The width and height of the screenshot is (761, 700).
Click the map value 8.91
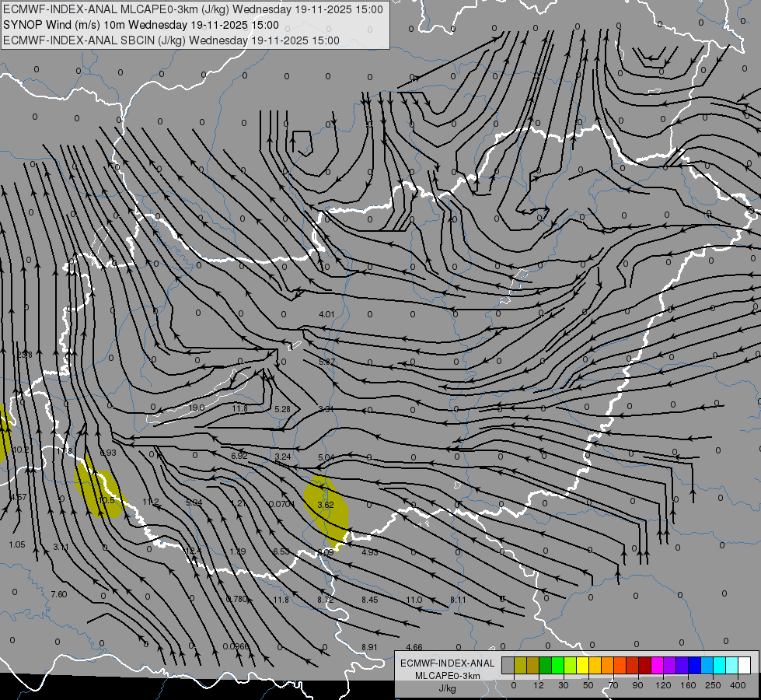pyautogui.click(x=369, y=647)
